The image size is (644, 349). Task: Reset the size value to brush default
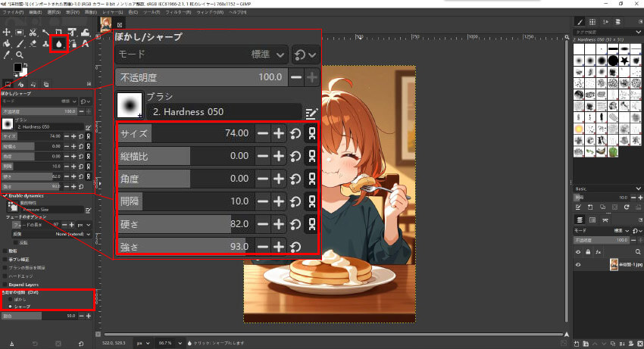[81, 136]
